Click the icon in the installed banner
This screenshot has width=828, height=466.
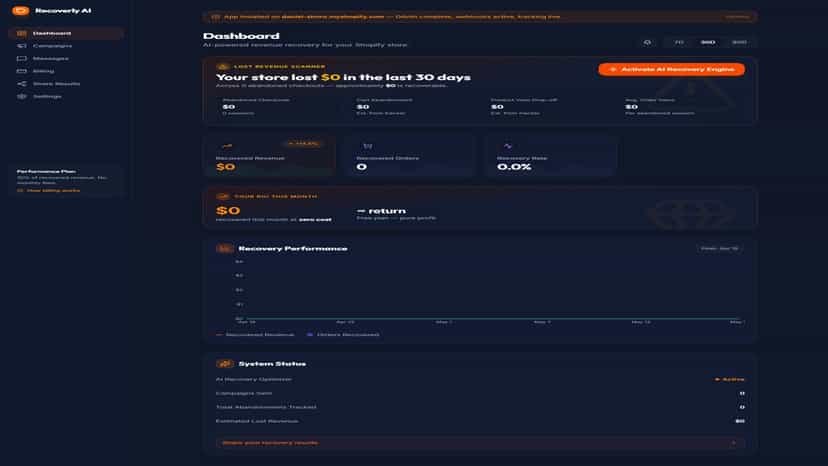click(215, 17)
